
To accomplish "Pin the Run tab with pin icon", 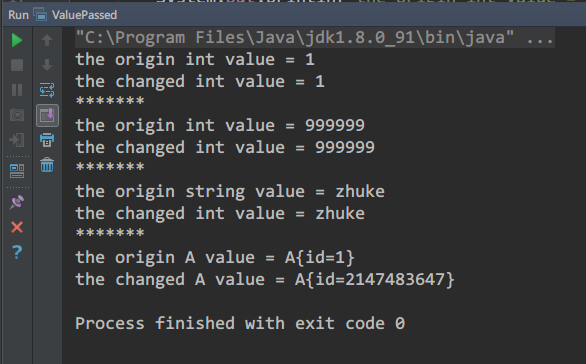I will [17, 202].
